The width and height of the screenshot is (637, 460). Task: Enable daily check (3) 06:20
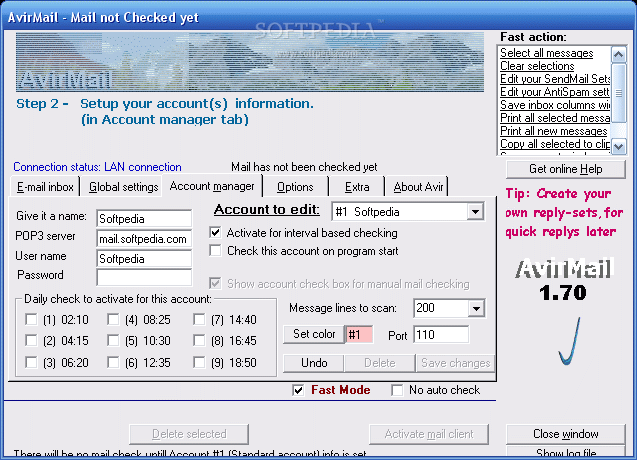point(31,362)
